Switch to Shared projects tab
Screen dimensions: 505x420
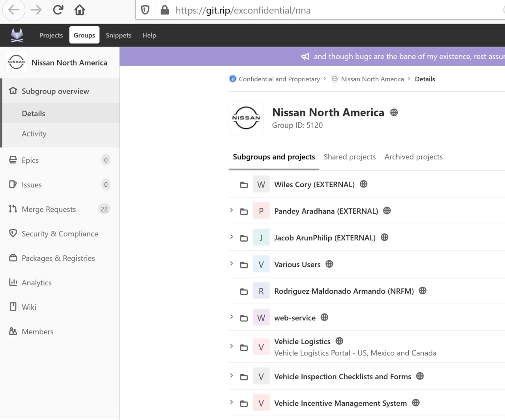coord(350,157)
